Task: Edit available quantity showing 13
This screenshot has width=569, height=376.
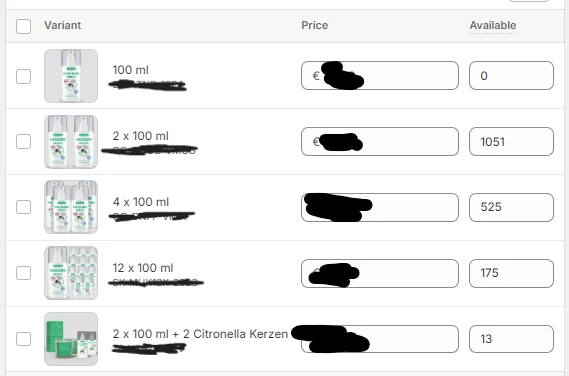Action: [x=511, y=339]
